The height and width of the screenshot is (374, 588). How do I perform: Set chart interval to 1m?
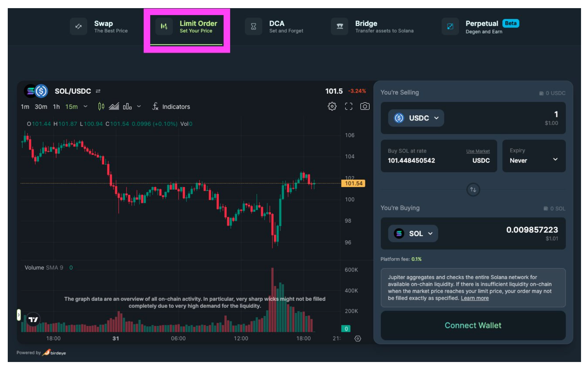coord(25,106)
